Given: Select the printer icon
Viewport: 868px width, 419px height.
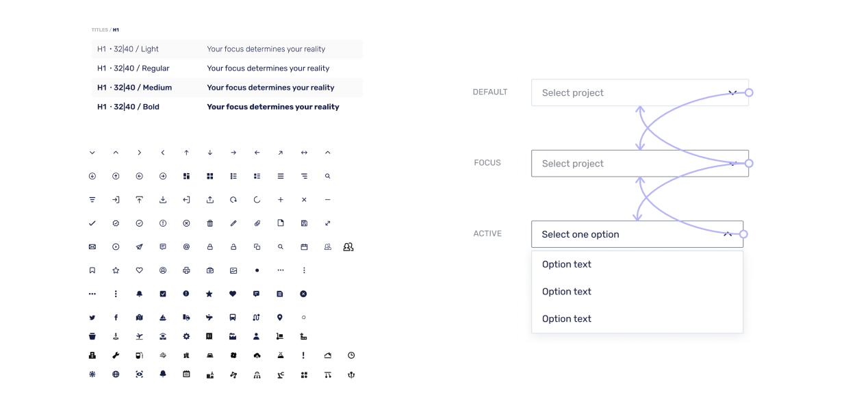Looking at the screenshot, I should pos(186,270).
